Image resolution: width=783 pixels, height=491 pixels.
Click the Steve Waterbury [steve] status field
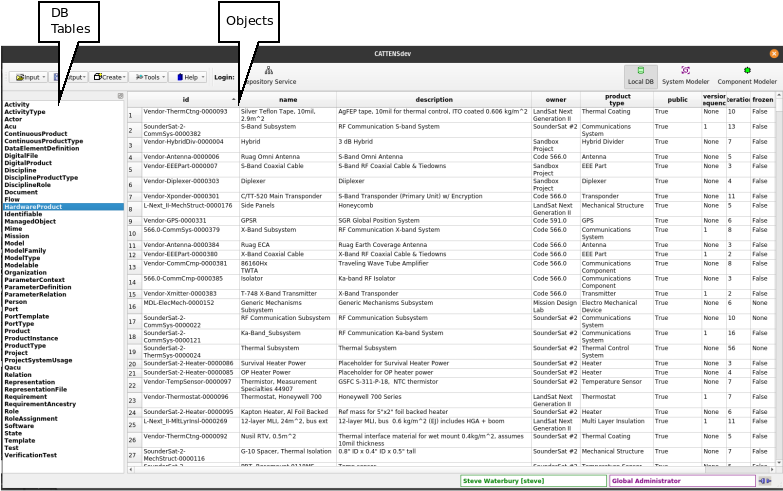tap(533, 481)
